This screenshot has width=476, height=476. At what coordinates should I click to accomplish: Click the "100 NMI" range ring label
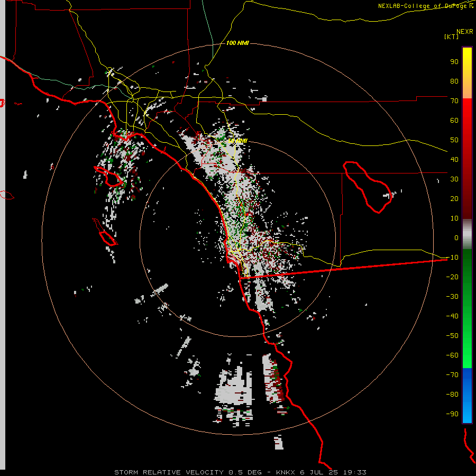(x=237, y=43)
